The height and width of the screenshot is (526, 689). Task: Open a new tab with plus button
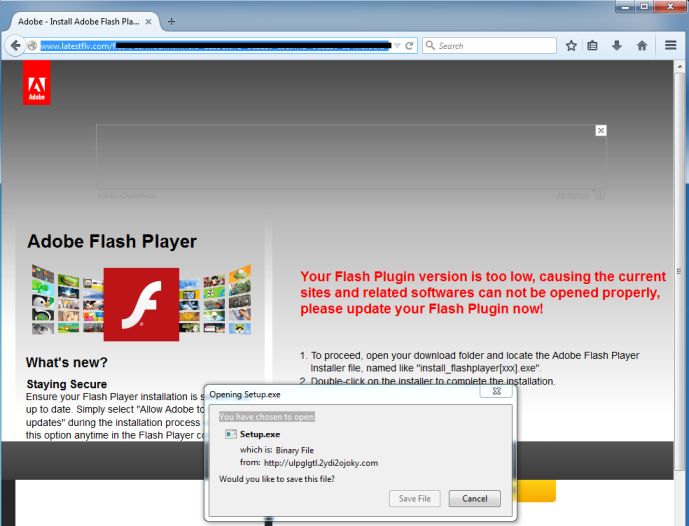(171, 21)
